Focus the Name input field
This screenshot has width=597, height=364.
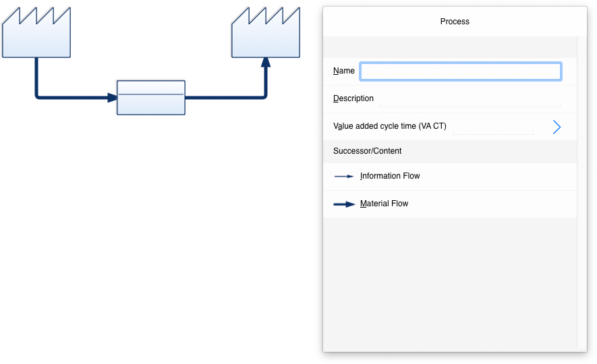(461, 71)
